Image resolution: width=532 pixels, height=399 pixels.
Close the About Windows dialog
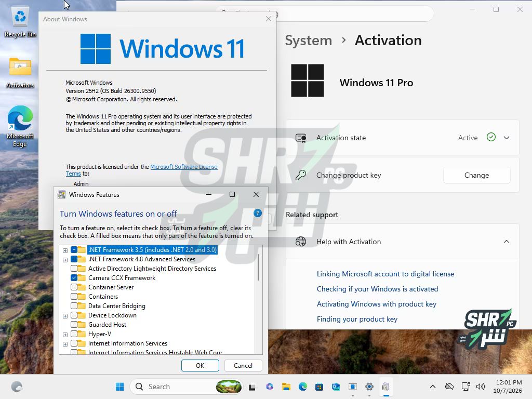[x=269, y=19]
